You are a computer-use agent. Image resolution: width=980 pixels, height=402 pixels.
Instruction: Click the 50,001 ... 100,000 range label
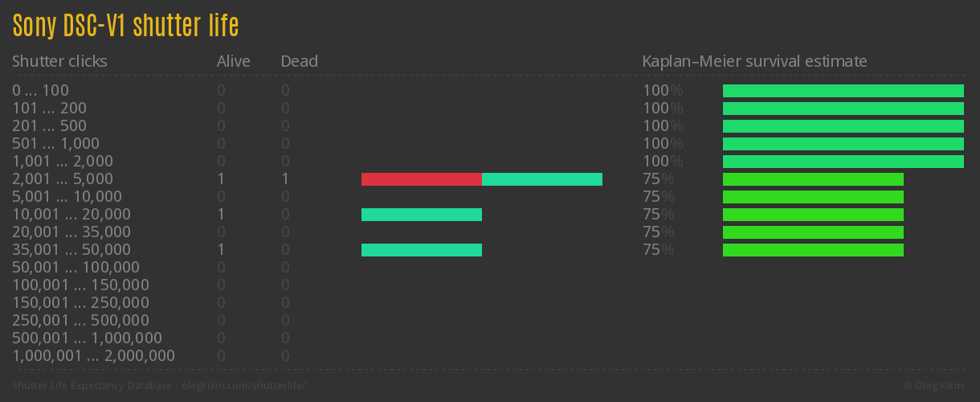coord(76,268)
